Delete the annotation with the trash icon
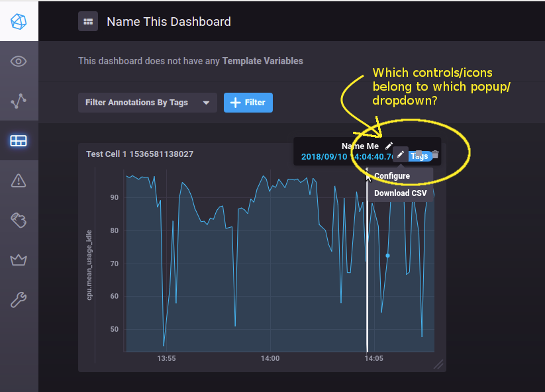 (x=435, y=155)
